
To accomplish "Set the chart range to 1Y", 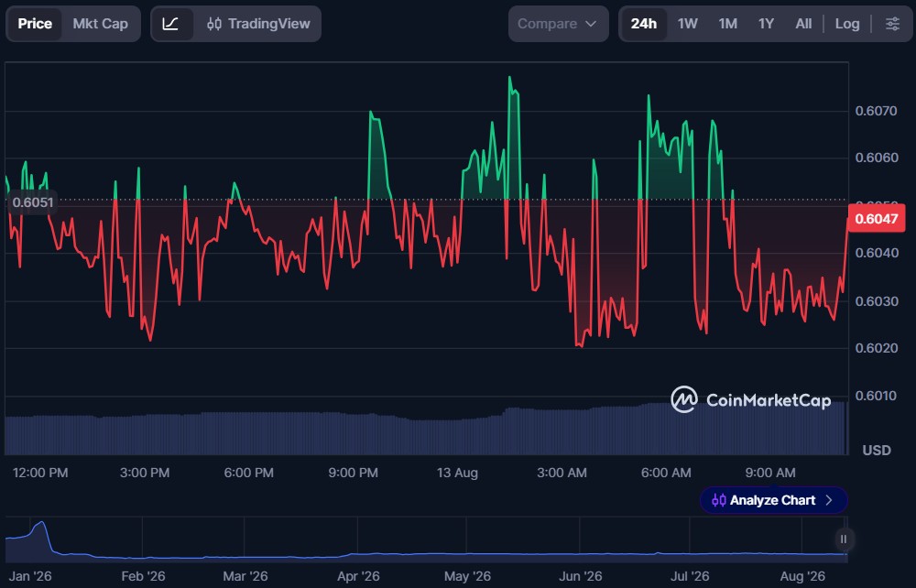I will tap(766, 24).
